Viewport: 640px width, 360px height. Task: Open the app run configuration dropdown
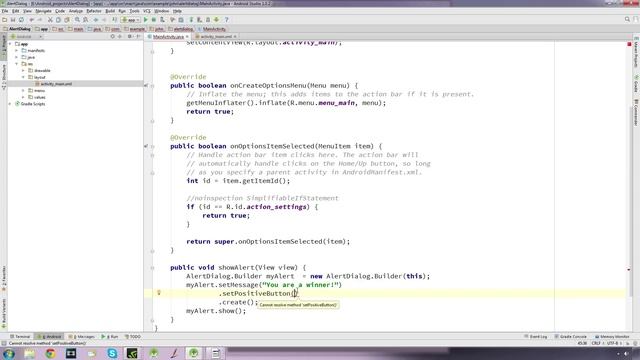131,20
